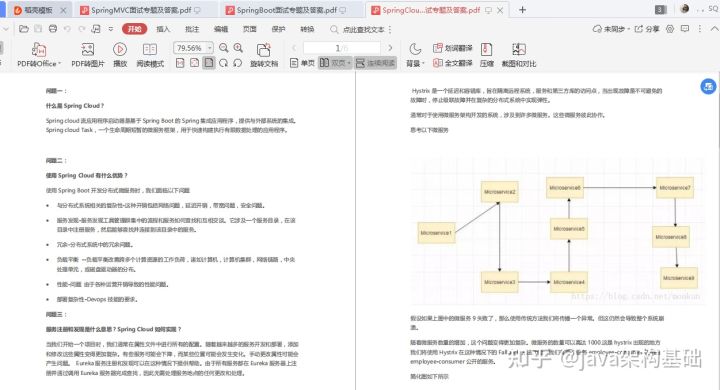Expand the PDF转Office dropdown arrow
This screenshot has width=720, height=390.
pos(59,63)
